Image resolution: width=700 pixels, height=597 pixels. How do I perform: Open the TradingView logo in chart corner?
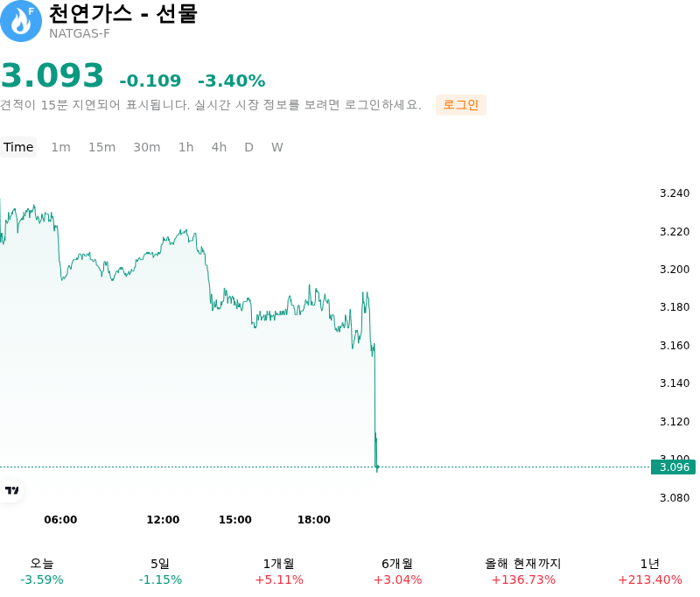tap(11, 490)
